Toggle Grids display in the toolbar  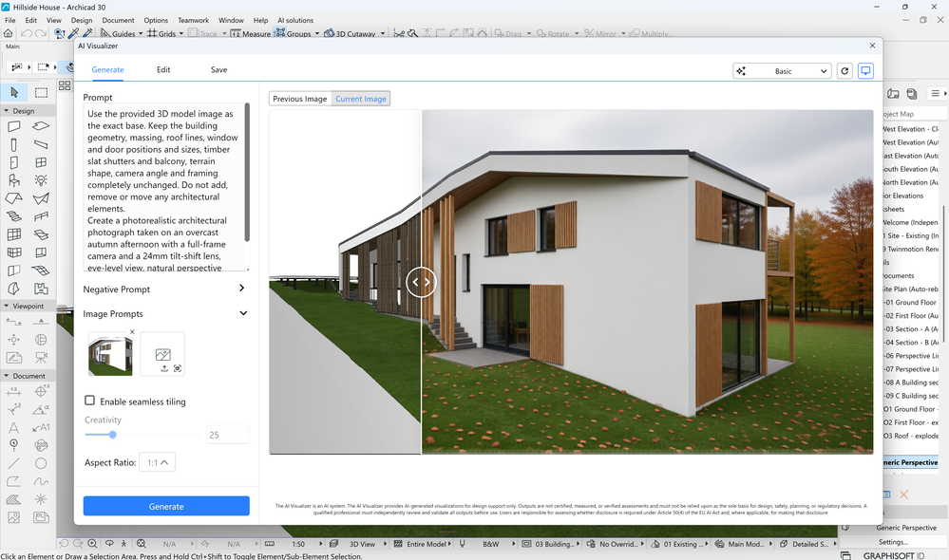pos(161,33)
